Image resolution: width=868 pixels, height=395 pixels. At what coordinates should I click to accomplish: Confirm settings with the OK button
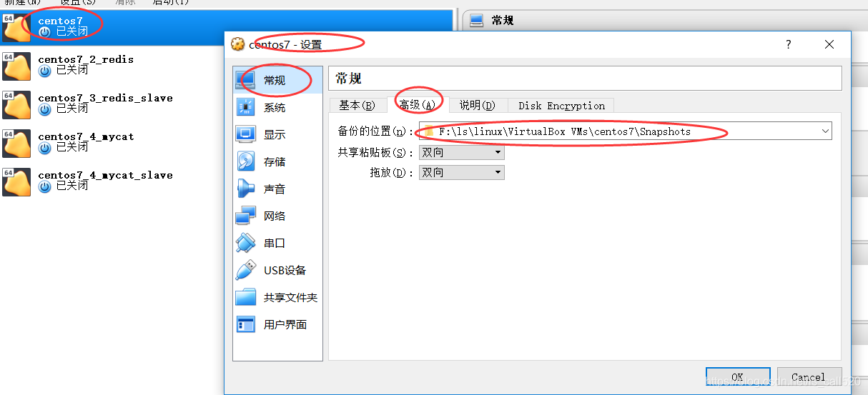737,377
